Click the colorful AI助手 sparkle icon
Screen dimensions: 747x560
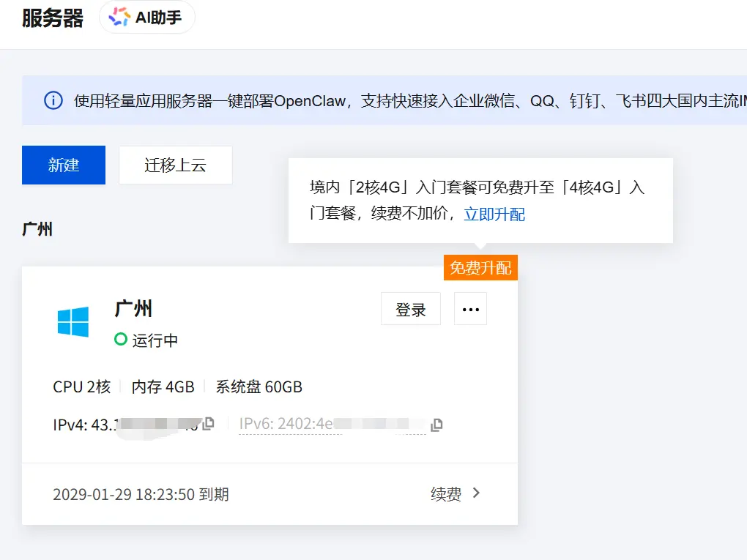coord(119,17)
